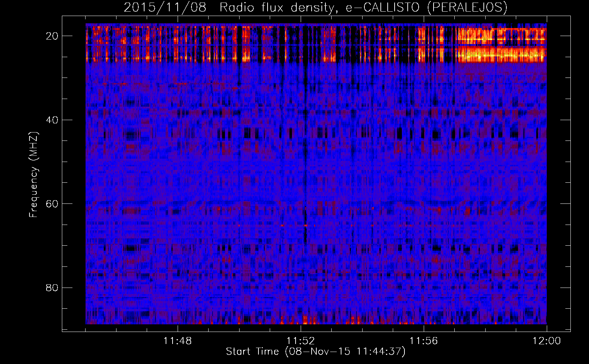Screen dimensions: 589x364
Task: Click the "Frequency (MHZ)" axis label
Action: click(33, 174)
